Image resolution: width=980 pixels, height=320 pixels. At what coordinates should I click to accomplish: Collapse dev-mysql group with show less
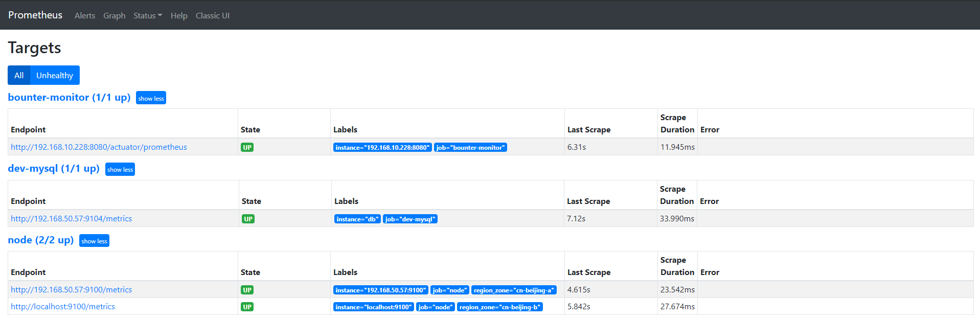coord(120,170)
